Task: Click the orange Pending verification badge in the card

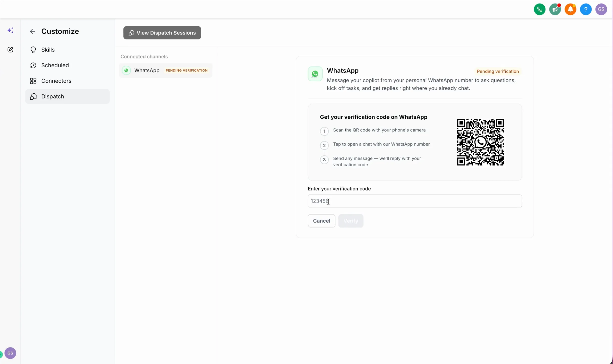Action: pyautogui.click(x=498, y=71)
